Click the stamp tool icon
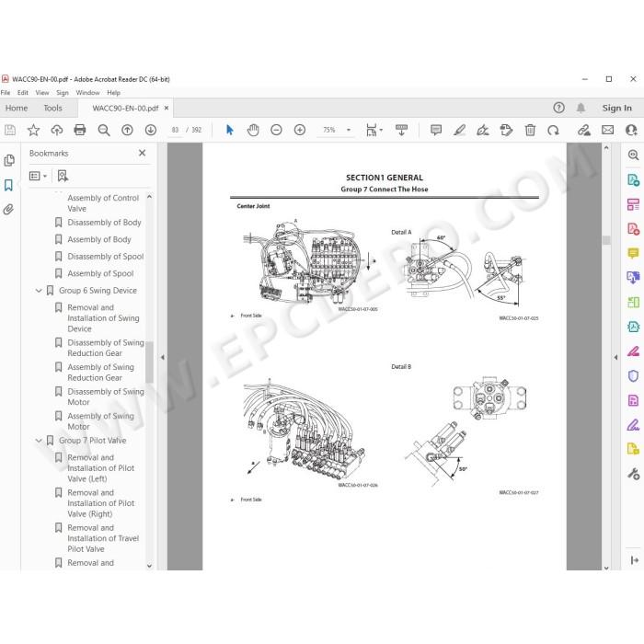The width and height of the screenshot is (644, 644). [x=506, y=131]
